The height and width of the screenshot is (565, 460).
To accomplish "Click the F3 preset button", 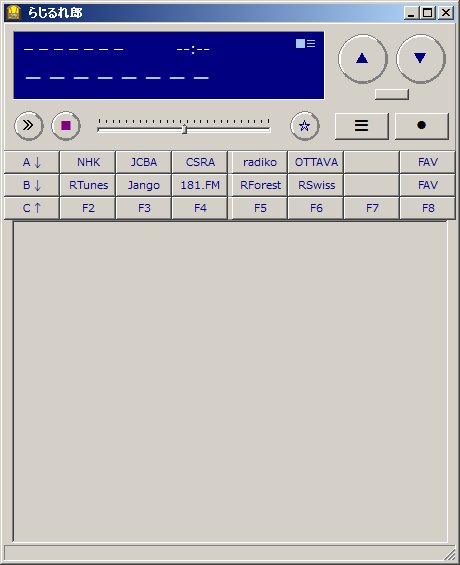I will pos(144,208).
